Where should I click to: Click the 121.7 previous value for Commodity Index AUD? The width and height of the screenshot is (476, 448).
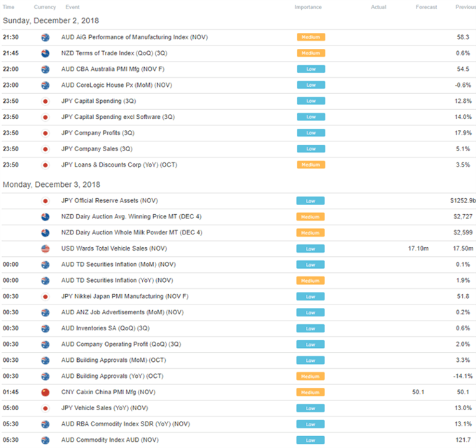click(463, 440)
